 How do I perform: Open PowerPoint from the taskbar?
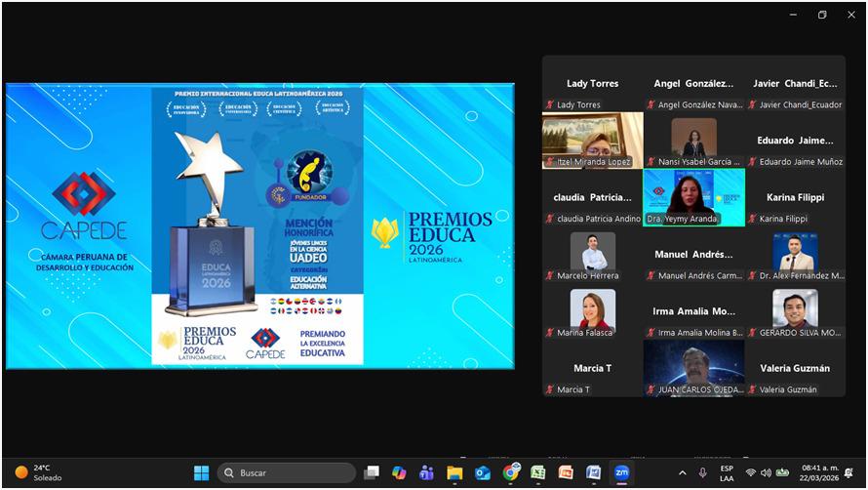566,472
